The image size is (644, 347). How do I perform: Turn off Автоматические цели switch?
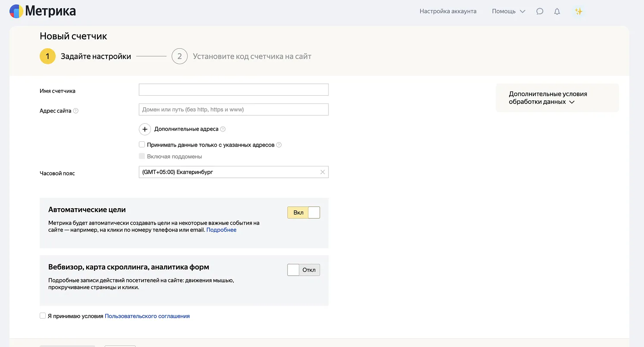[x=303, y=213]
